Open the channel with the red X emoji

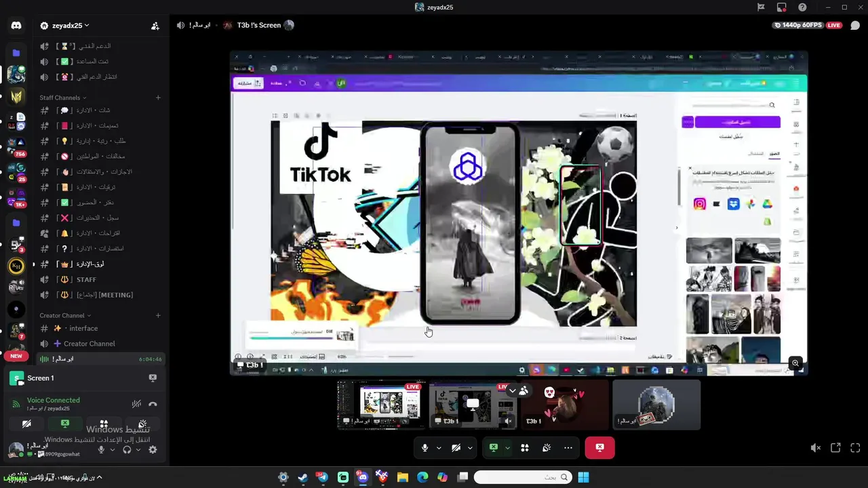click(100, 218)
